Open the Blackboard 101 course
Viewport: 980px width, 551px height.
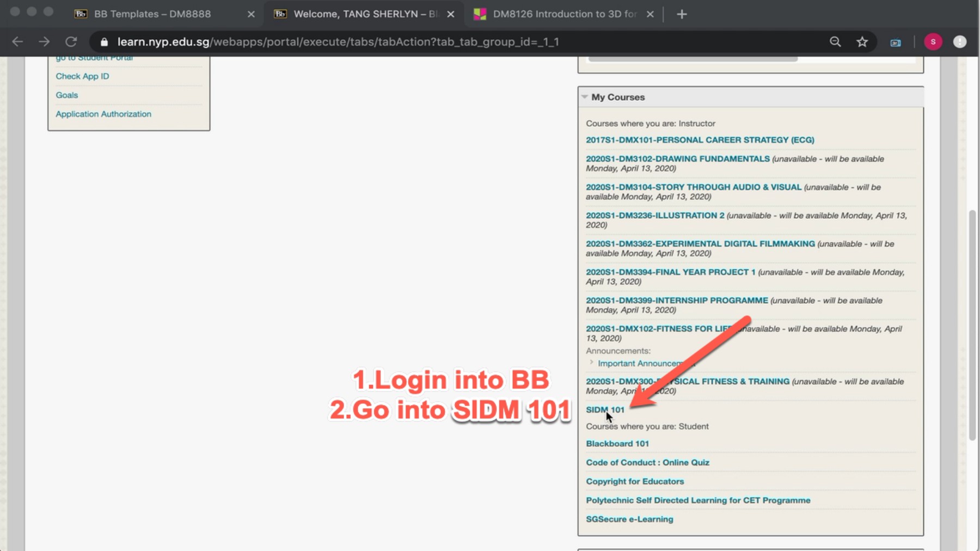[617, 443]
